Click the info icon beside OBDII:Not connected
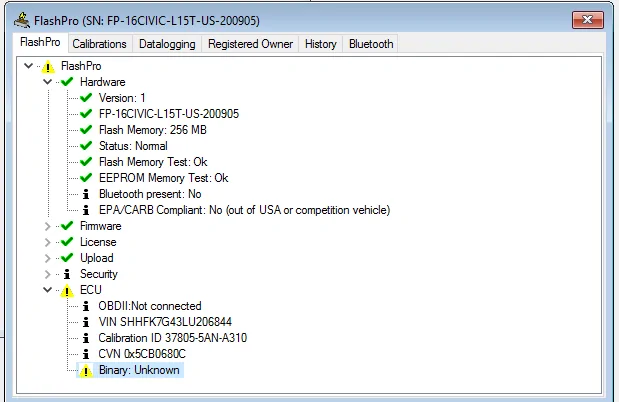619x402 pixels. 86,306
